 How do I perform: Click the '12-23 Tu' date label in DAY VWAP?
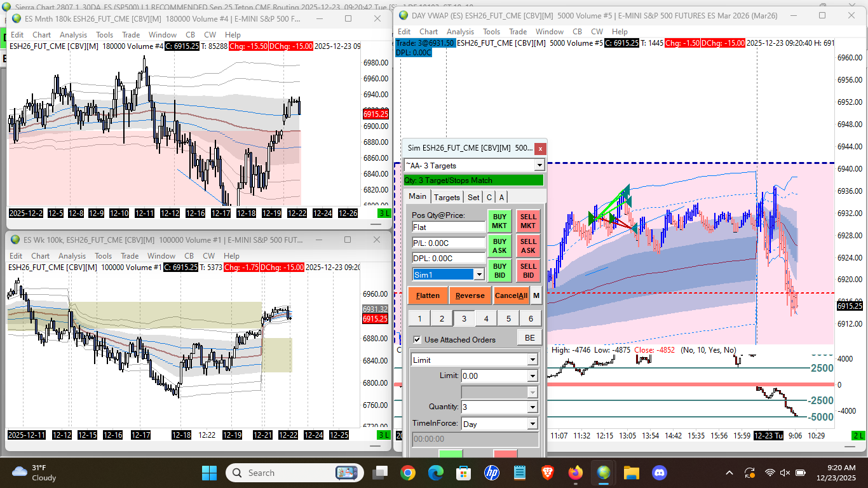[769, 436]
